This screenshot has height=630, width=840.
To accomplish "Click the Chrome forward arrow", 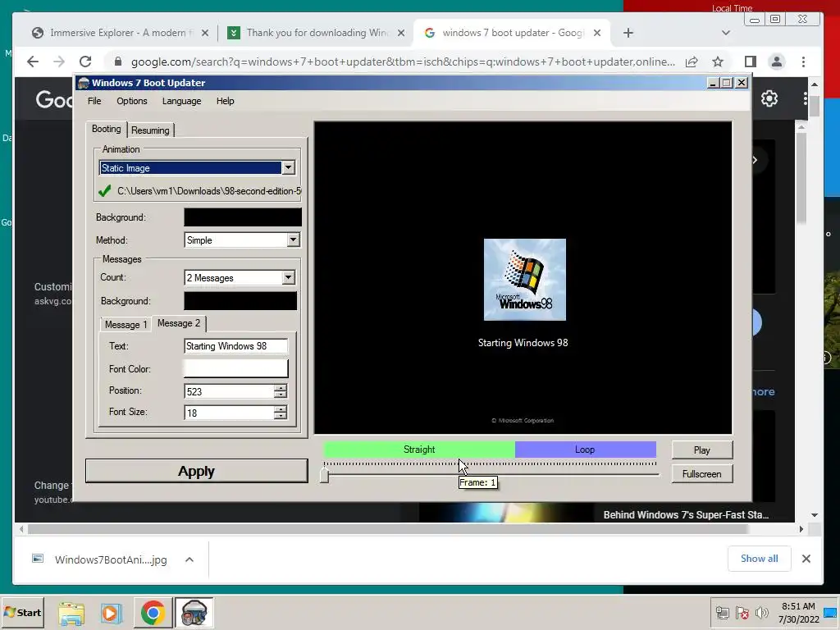I will [x=59, y=62].
